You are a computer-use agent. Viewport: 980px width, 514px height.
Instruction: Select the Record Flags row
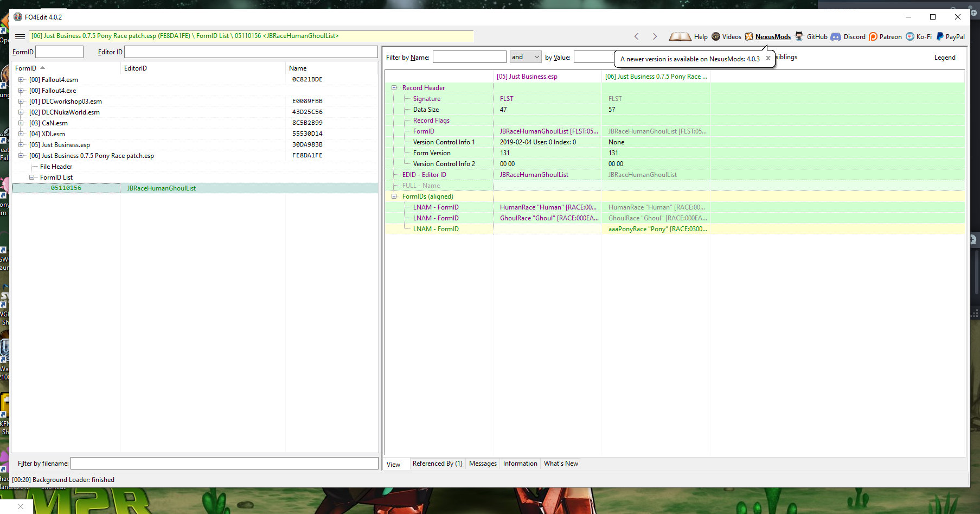pyautogui.click(x=675, y=120)
